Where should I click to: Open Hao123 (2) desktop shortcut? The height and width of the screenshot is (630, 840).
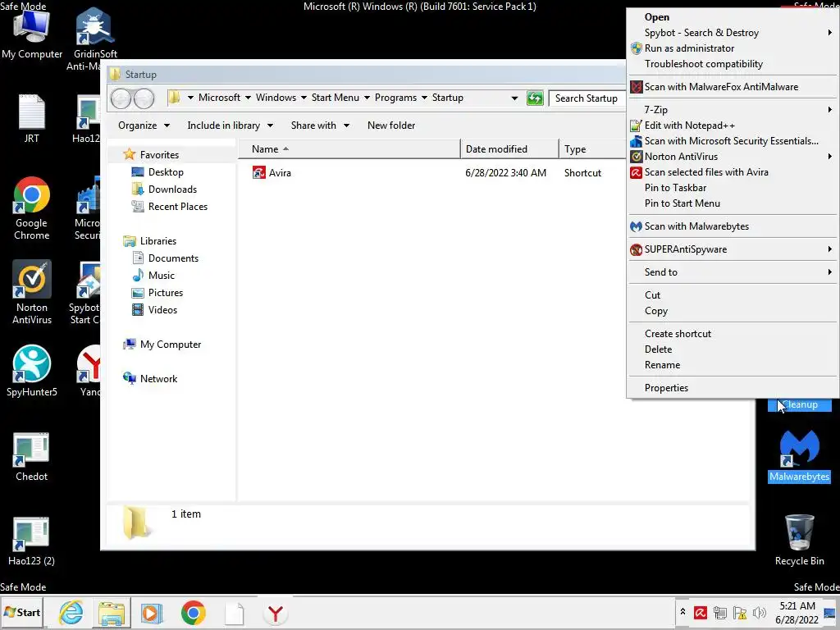pos(32,541)
